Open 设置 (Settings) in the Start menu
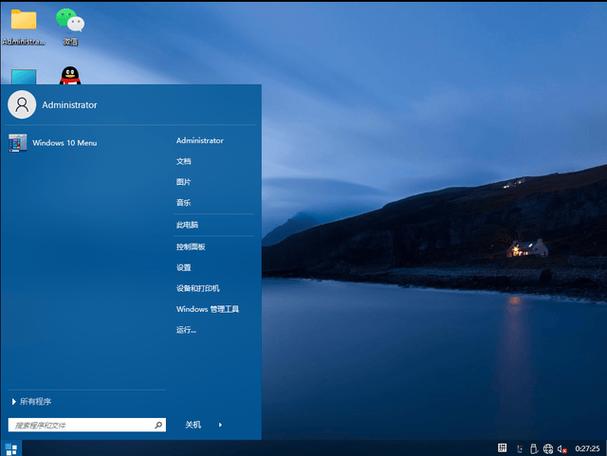Screen dimensions: 607x456 [x=183, y=267]
